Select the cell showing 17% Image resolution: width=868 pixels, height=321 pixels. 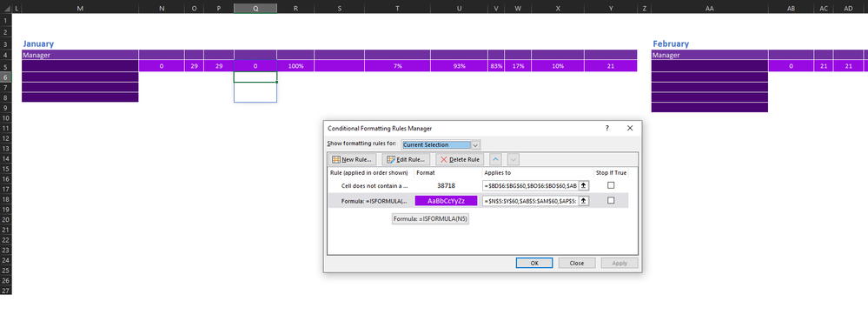click(x=518, y=66)
